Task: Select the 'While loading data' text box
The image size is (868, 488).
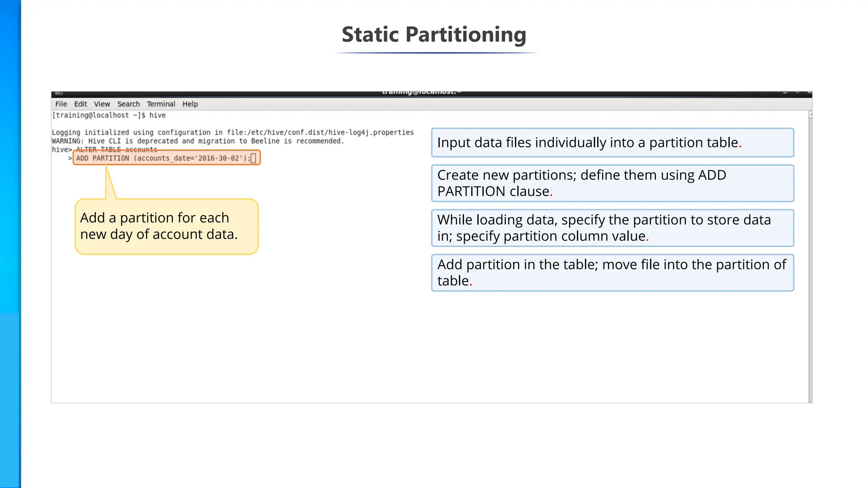Action: [x=612, y=228]
